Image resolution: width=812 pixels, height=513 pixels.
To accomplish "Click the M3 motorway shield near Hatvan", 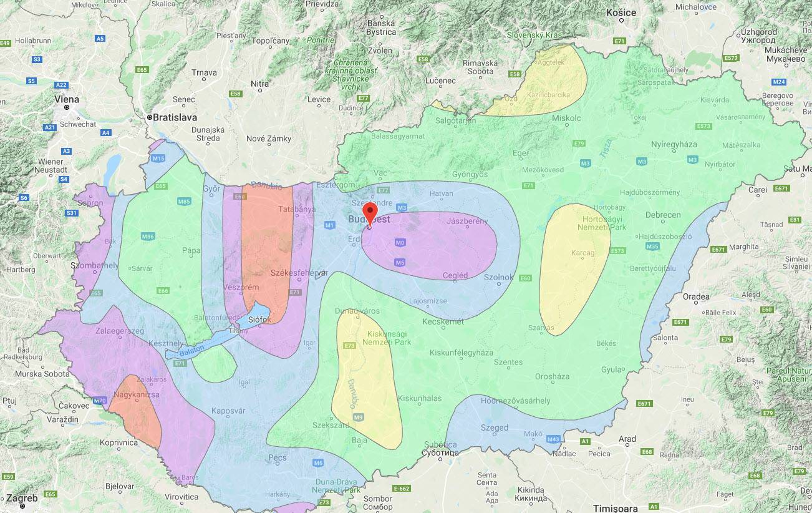I will [x=402, y=207].
